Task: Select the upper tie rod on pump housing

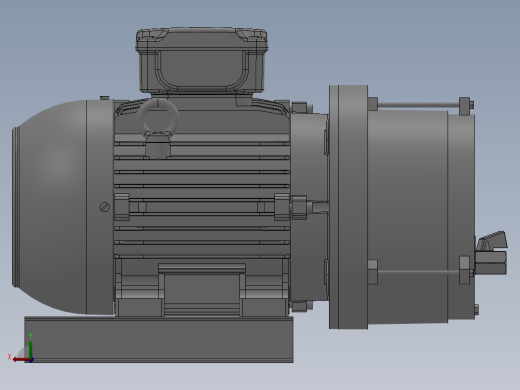Action: 418,106
